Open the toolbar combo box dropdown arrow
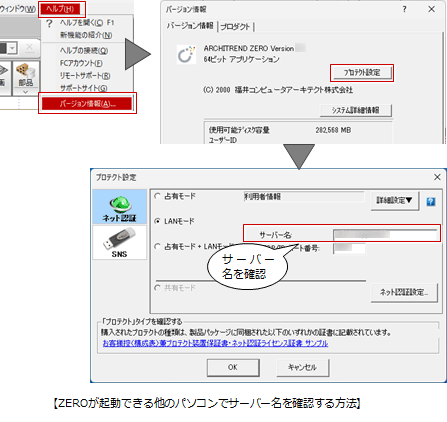This screenshot has height=422, width=447. [x=12, y=48]
